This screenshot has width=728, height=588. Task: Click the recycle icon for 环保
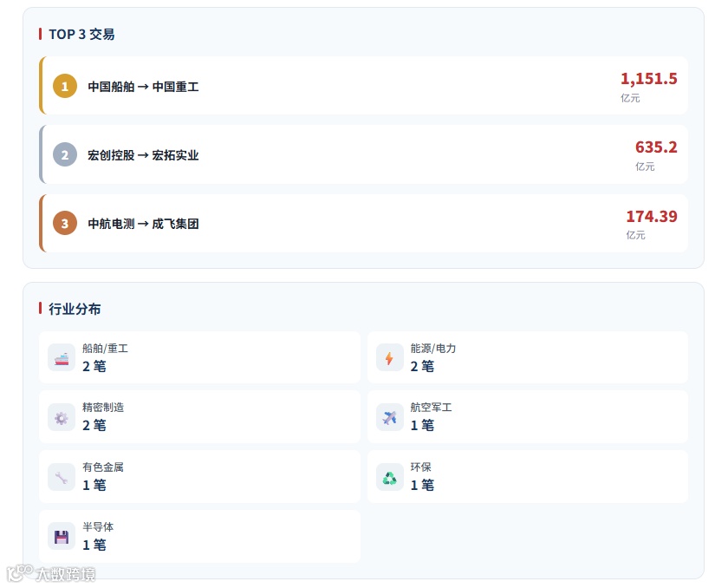[x=389, y=477]
